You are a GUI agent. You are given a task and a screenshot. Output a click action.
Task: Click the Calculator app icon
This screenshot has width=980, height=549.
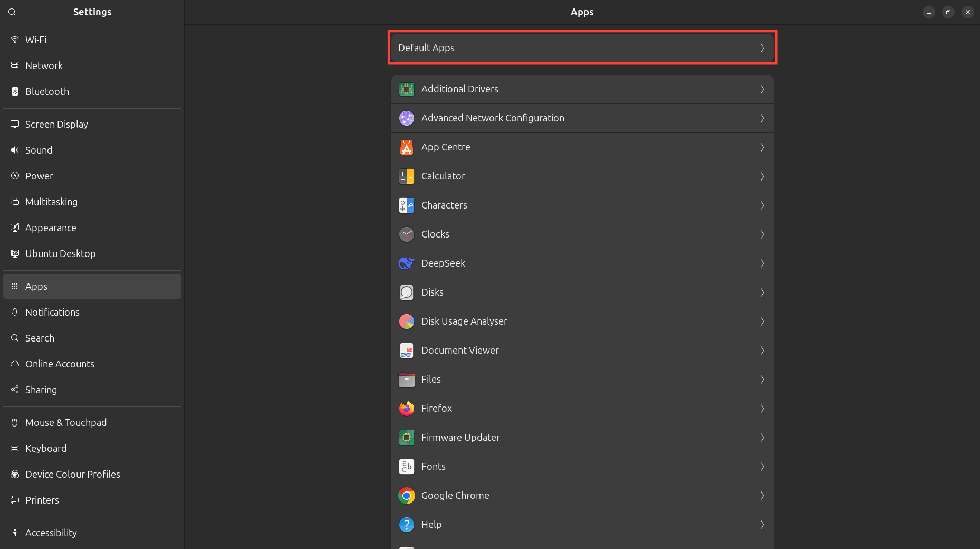407,176
